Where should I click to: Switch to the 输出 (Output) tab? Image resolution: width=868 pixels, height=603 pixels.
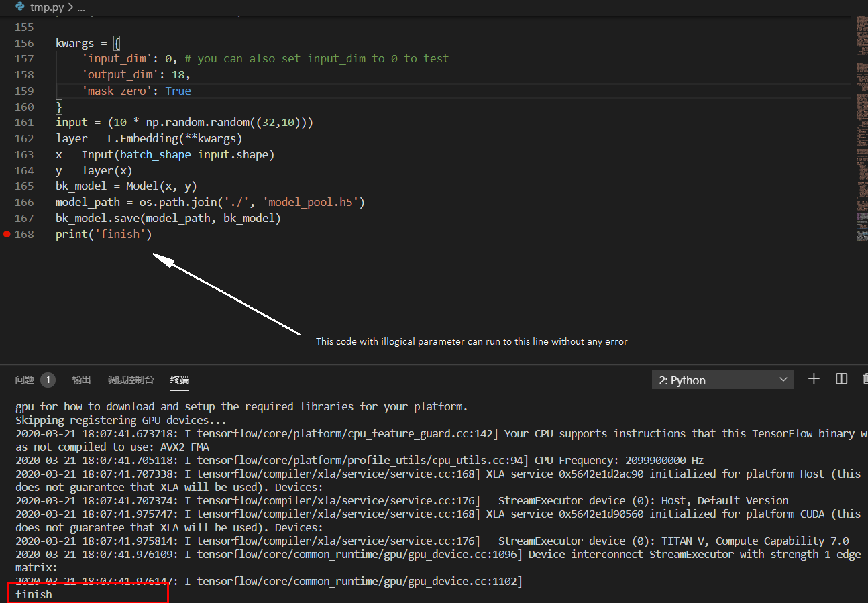[x=81, y=379]
